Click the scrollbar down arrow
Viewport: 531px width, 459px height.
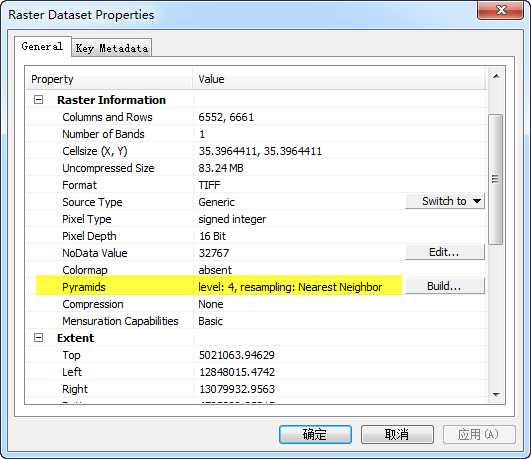click(496, 394)
